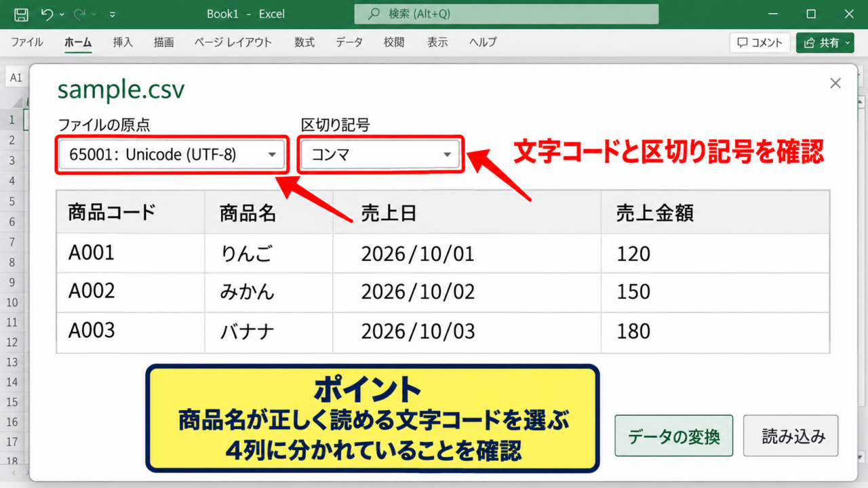
Task: Select the りんご cell
Action: pyautogui.click(x=269, y=253)
